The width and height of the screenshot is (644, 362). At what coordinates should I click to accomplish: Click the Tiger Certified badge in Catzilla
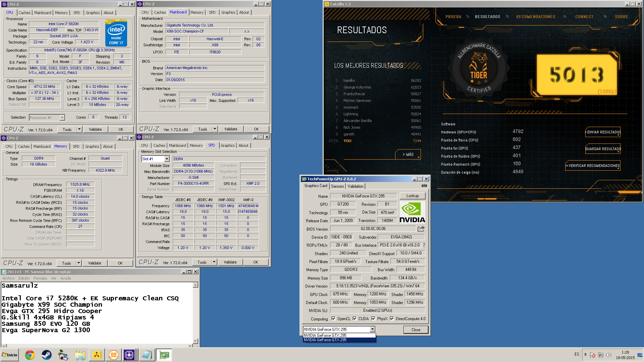pyautogui.click(x=479, y=69)
